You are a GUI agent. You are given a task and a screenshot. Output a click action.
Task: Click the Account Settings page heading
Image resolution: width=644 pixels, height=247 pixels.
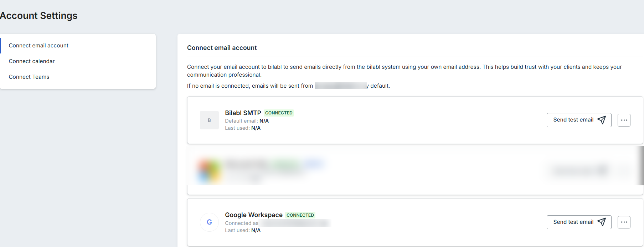(38, 16)
